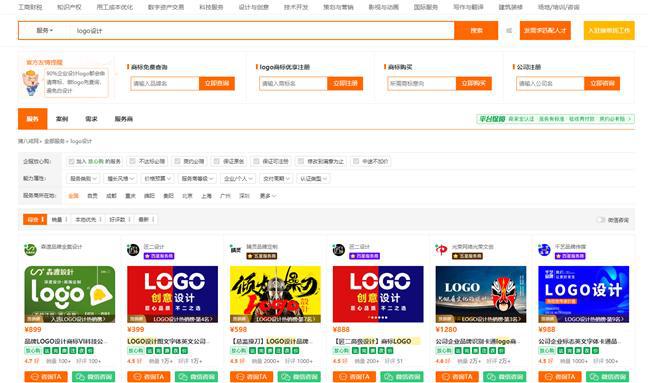Expand the 企业/个人 filter dropdown
The width and height of the screenshot is (650, 383).
point(238,179)
